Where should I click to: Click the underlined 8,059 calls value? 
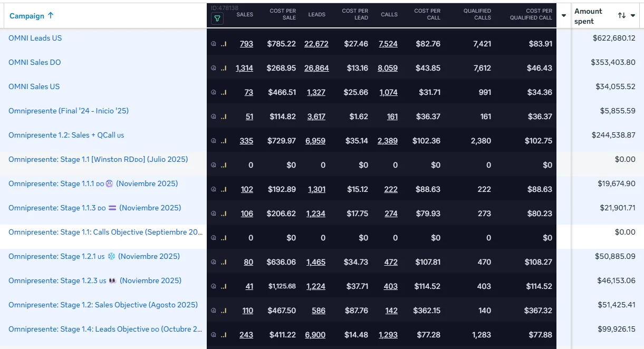tap(388, 68)
